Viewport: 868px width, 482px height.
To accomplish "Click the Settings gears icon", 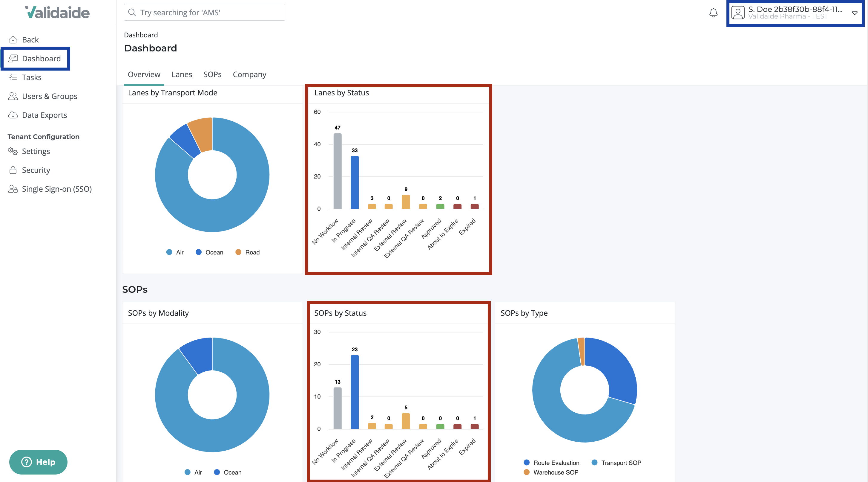I will click(13, 151).
